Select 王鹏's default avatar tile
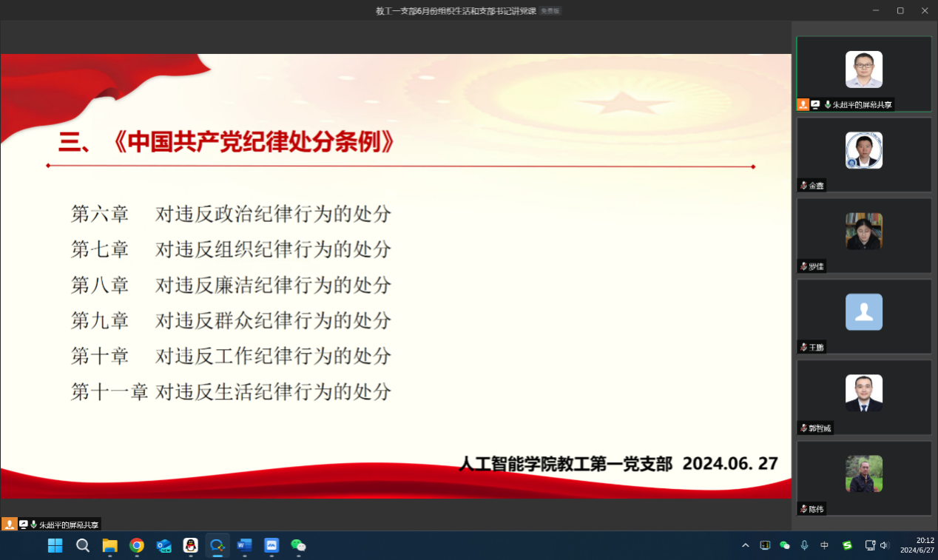 863,312
